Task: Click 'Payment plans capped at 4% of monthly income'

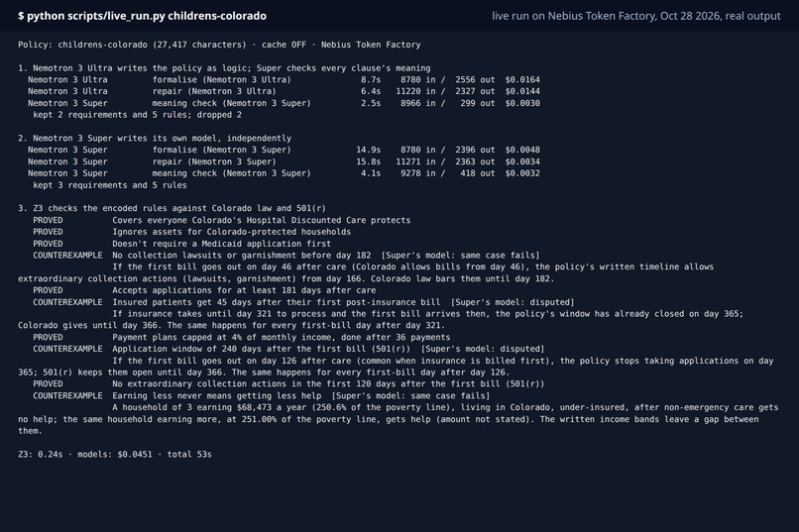Action: [x=222, y=338]
